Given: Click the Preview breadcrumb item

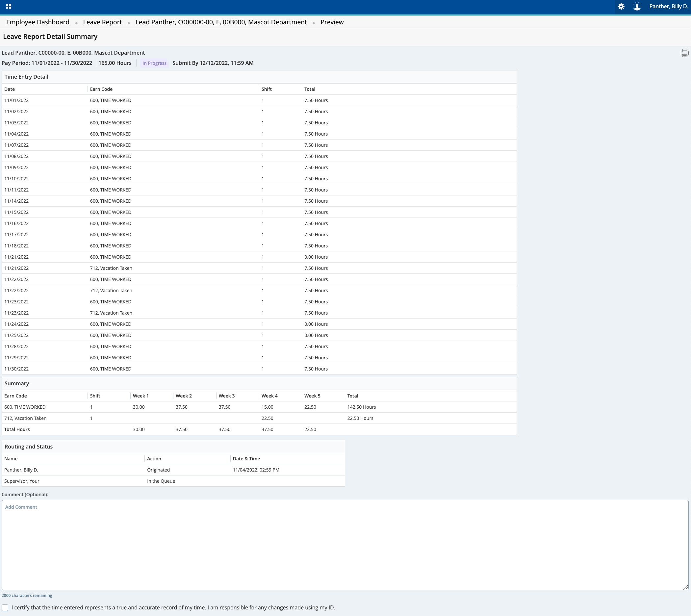Looking at the screenshot, I should tap(332, 22).
